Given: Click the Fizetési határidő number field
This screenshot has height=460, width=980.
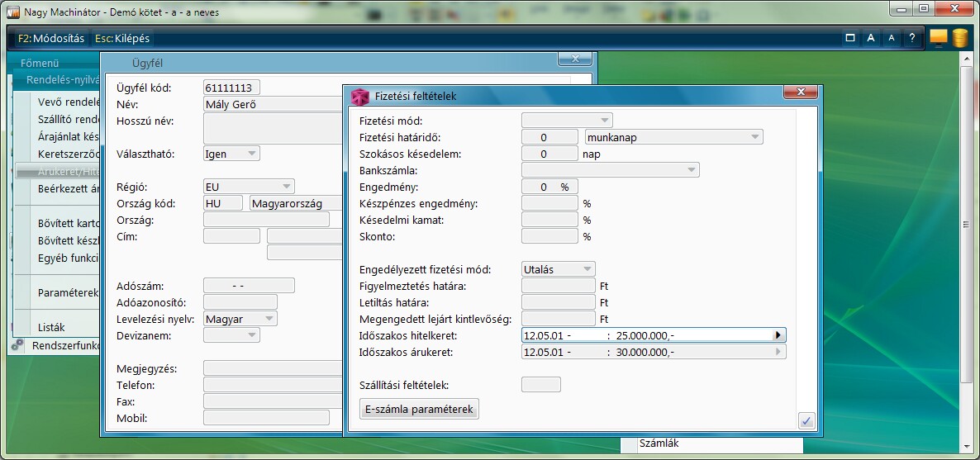Looking at the screenshot, I should click(550, 137).
